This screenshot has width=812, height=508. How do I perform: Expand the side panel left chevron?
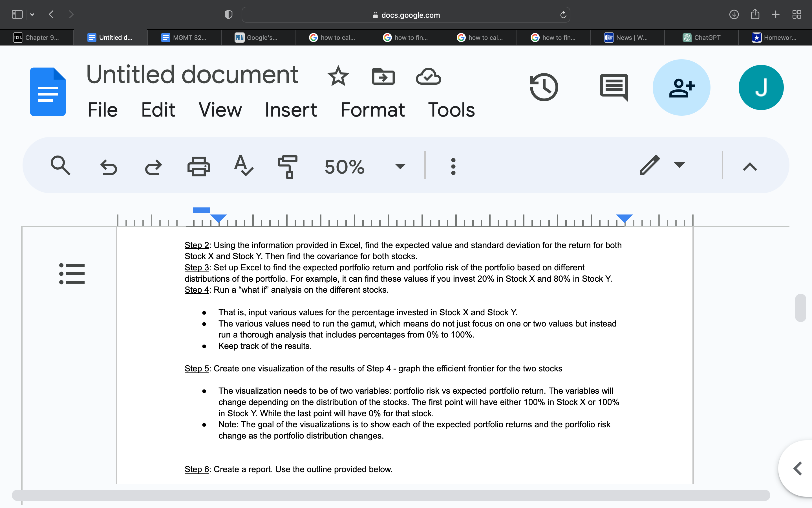coord(798,468)
